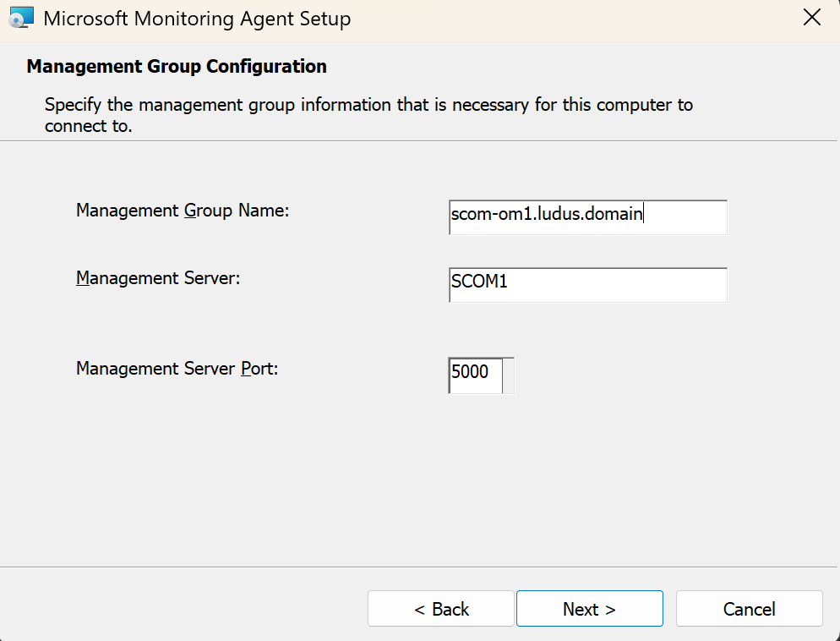The image size is (840, 641).
Task: Place cursor in scom-om1.ludus.domain text
Action: (547, 215)
